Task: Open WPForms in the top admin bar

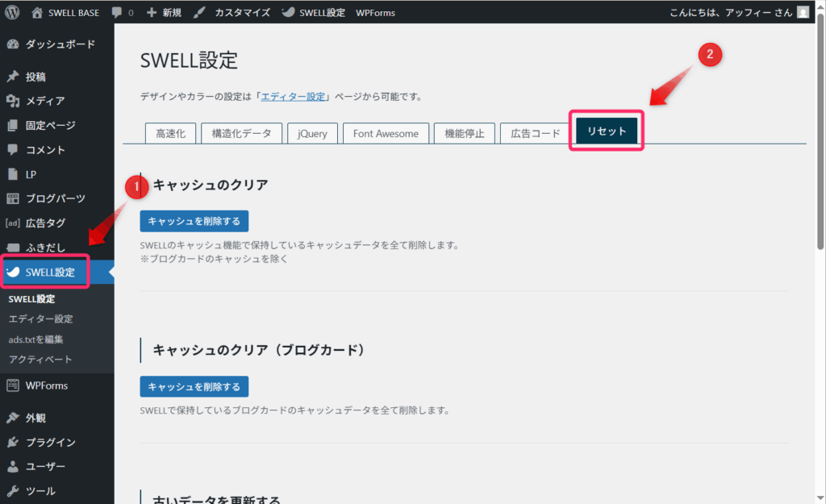Action: [376, 13]
